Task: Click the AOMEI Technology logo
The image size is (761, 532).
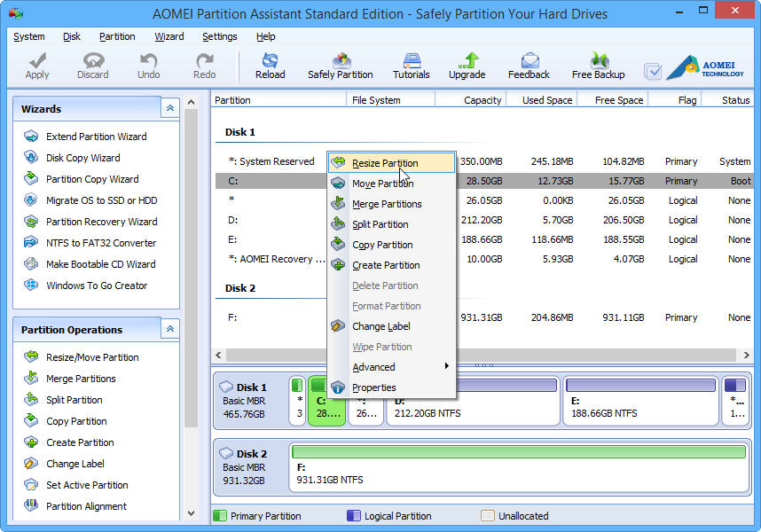Action: click(706, 68)
